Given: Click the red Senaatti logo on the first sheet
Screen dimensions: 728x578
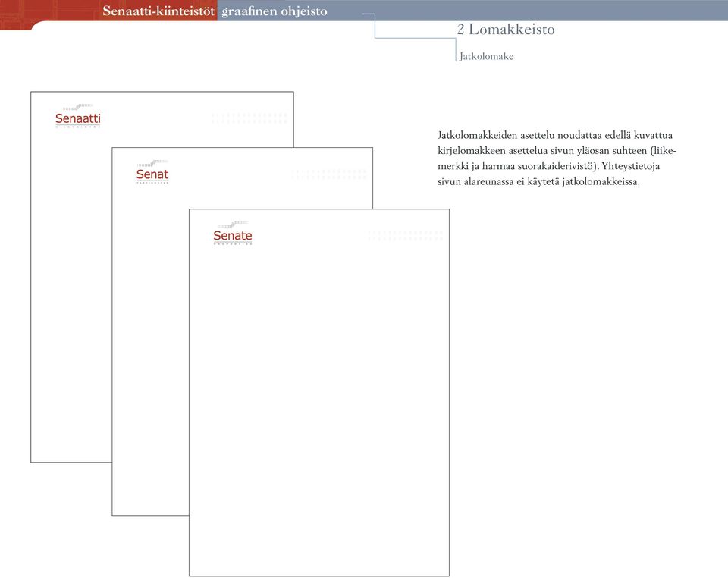Looking at the screenshot, I should tap(78, 116).
